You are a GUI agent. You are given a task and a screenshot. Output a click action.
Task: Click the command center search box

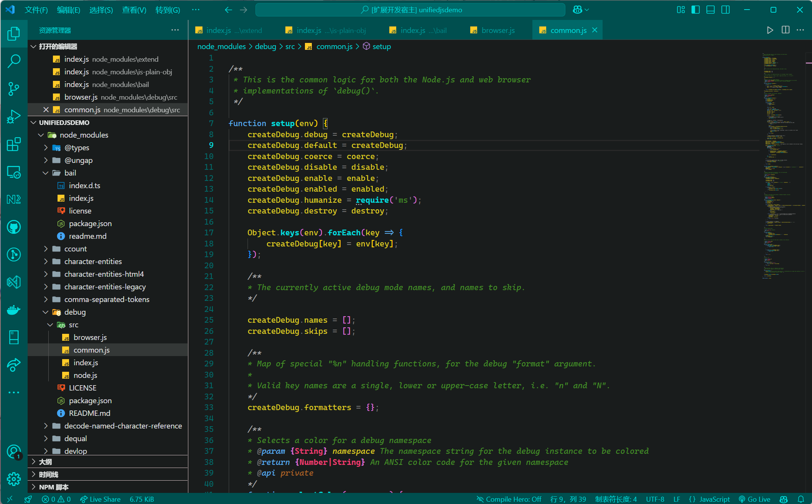click(410, 10)
